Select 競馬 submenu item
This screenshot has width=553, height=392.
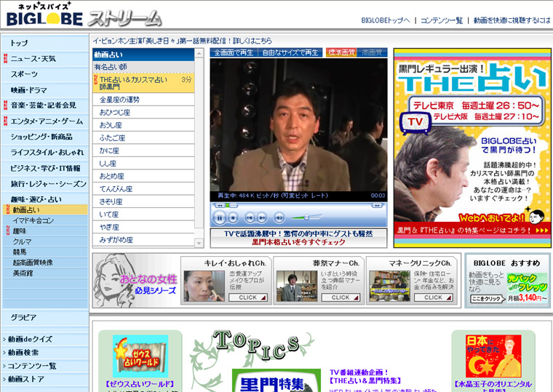pos(45,252)
